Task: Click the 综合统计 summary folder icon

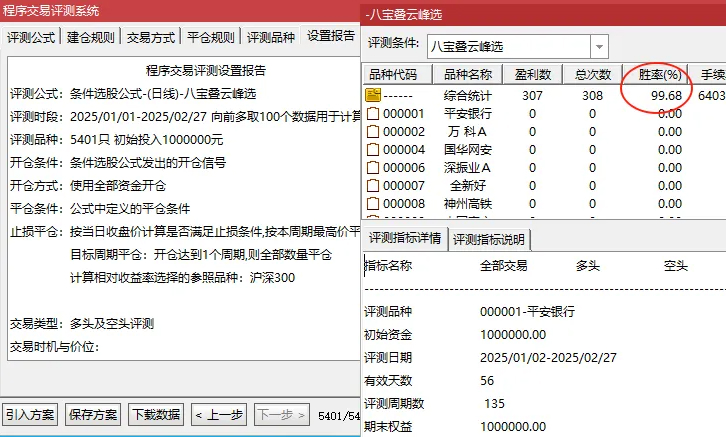Action: [x=373, y=95]
